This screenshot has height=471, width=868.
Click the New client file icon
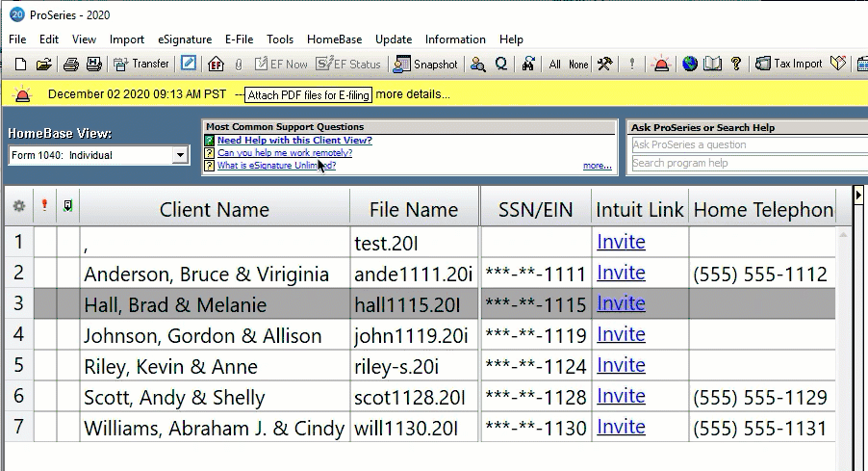[20, 65]
